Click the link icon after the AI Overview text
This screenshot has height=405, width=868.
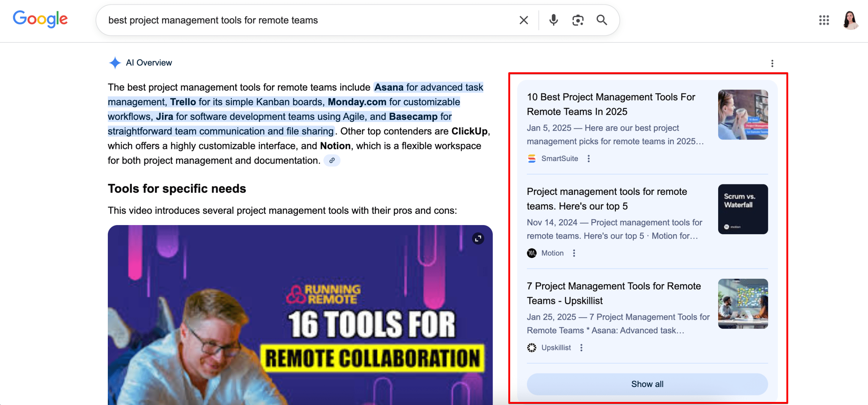[x=332, y=160]
